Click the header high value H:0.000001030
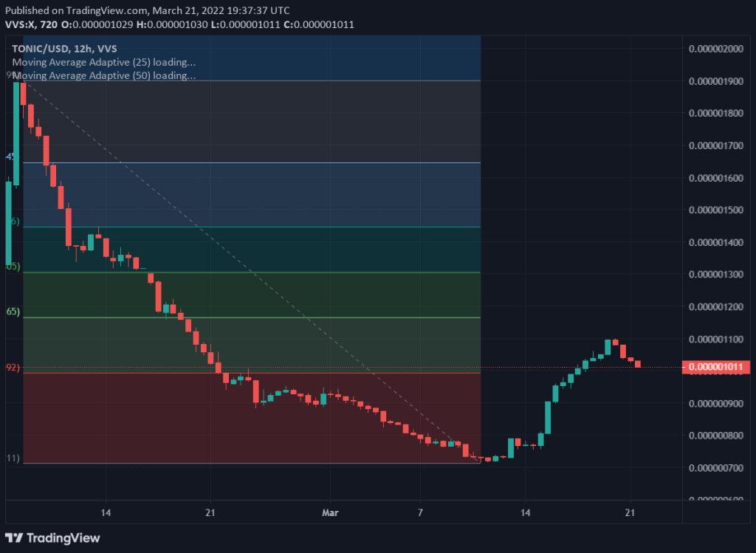Viewport: 756px width, 553px height. (172, 24)
